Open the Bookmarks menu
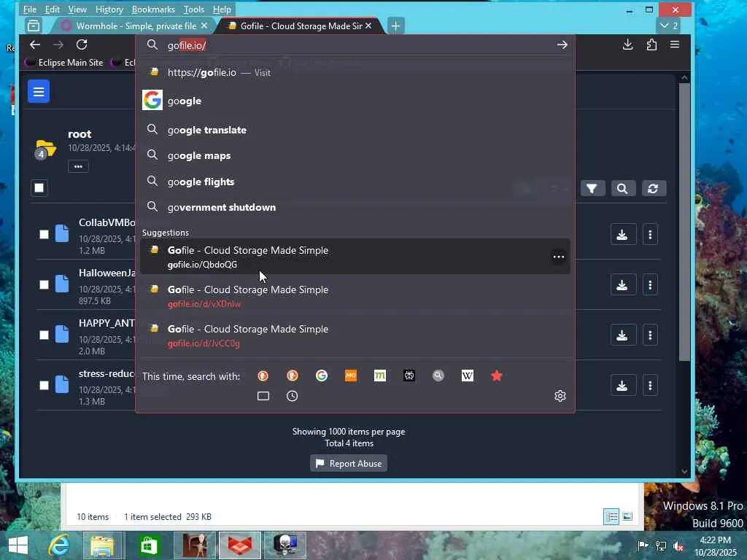The image size is (747, 560). pos(153,9)
